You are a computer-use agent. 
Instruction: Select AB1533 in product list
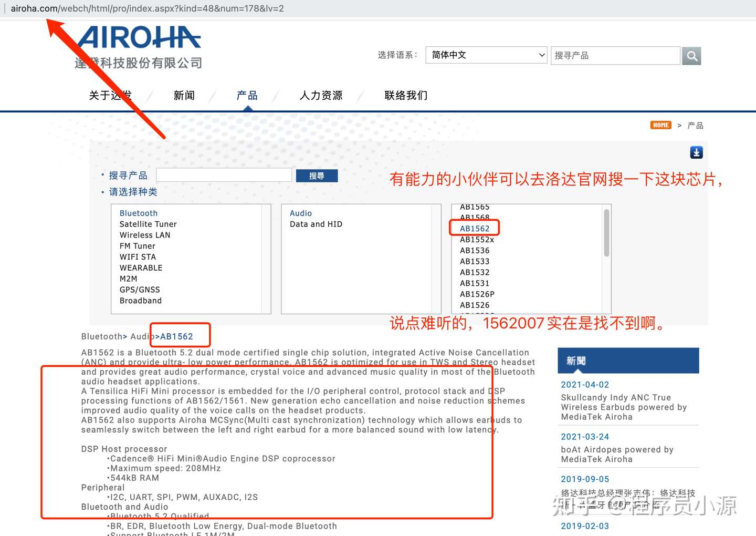pyautogui.click(x=475, y=262)
